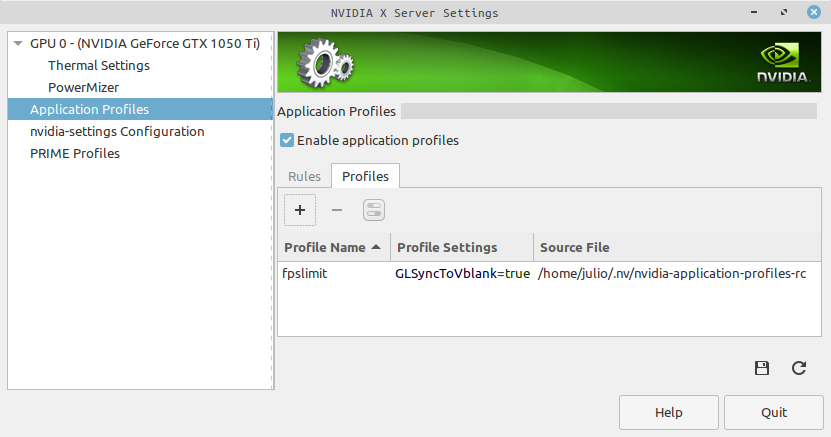
Task: Click the Quit button
Action: (x=774, y=413)
